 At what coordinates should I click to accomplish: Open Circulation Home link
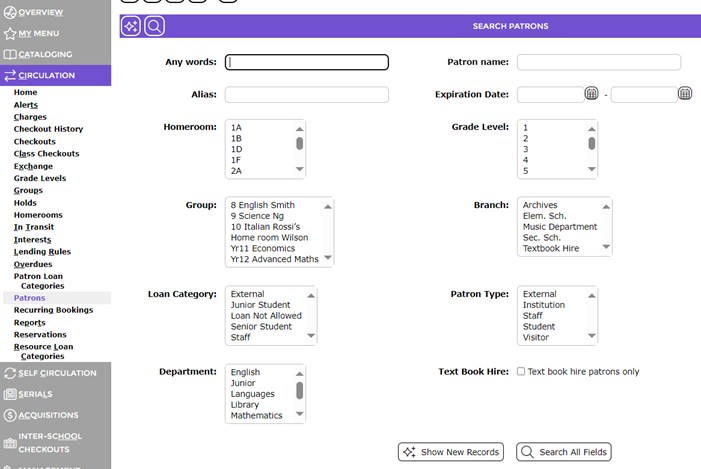pyautogui.click(x=25, y=93)
